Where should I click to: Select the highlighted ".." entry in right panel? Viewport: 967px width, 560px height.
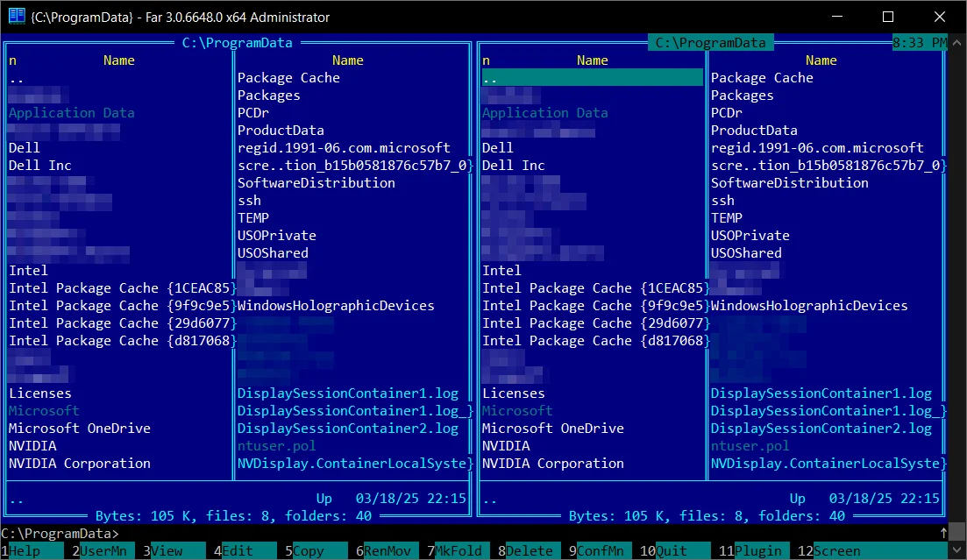tap(592, 78)
